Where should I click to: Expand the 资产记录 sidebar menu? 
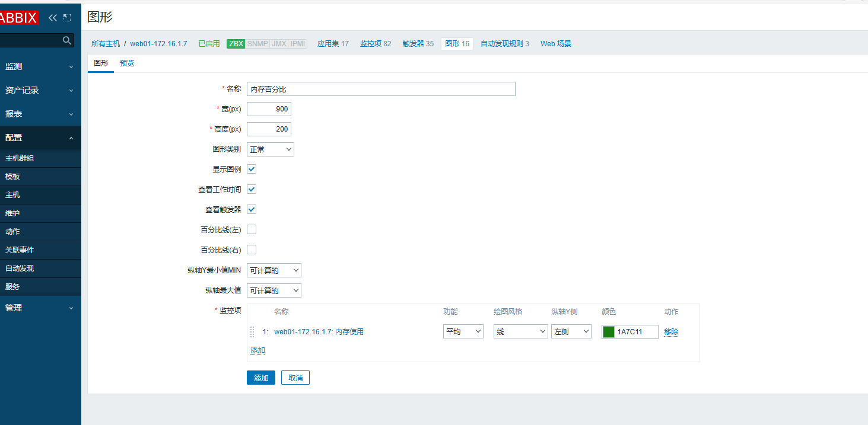tap(40, 90)
